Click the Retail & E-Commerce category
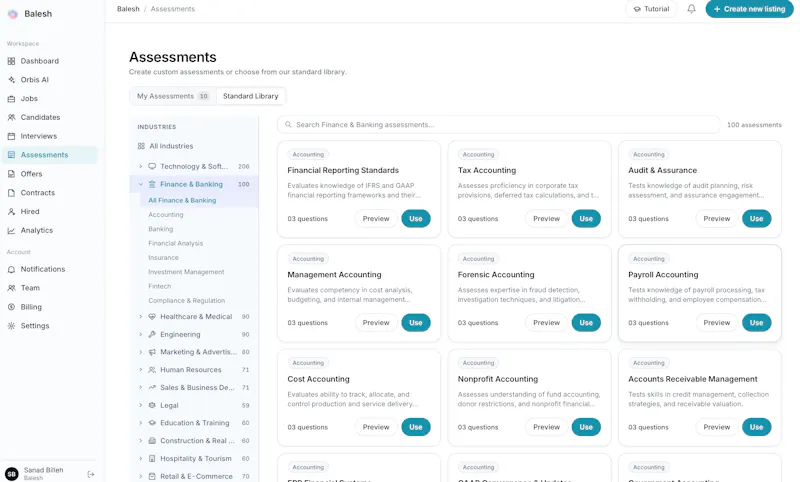800x482 pixels. pyautogui.click(x=194, y=476)
